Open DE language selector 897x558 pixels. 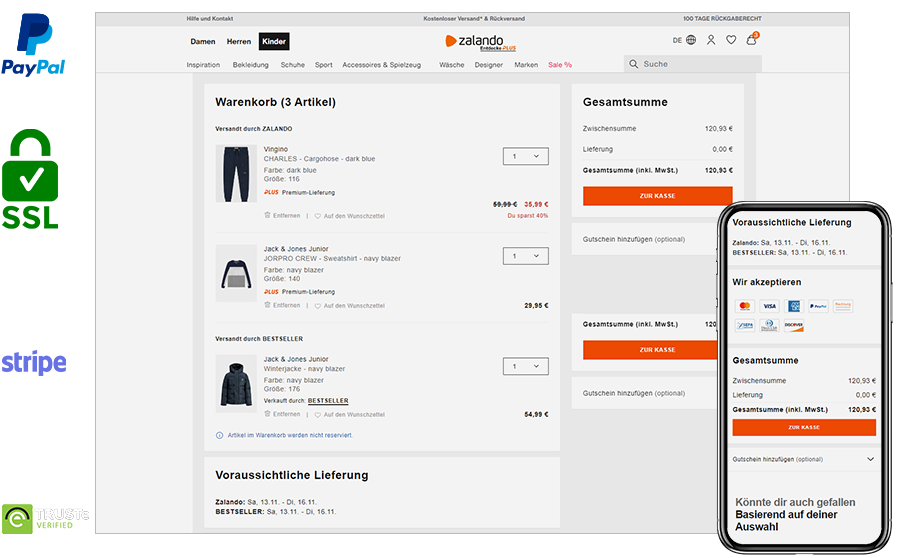click(x=677, y=41)
